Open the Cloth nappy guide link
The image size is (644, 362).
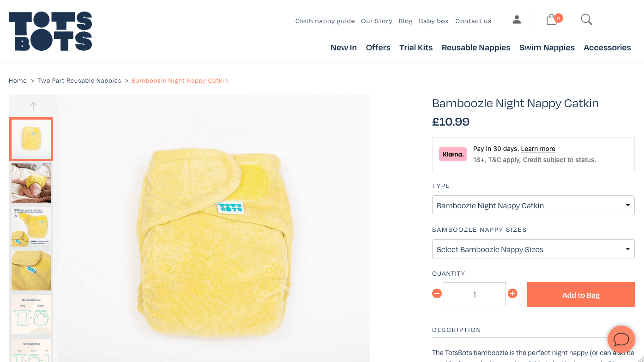pyautogui.click(x=325, y=21)
